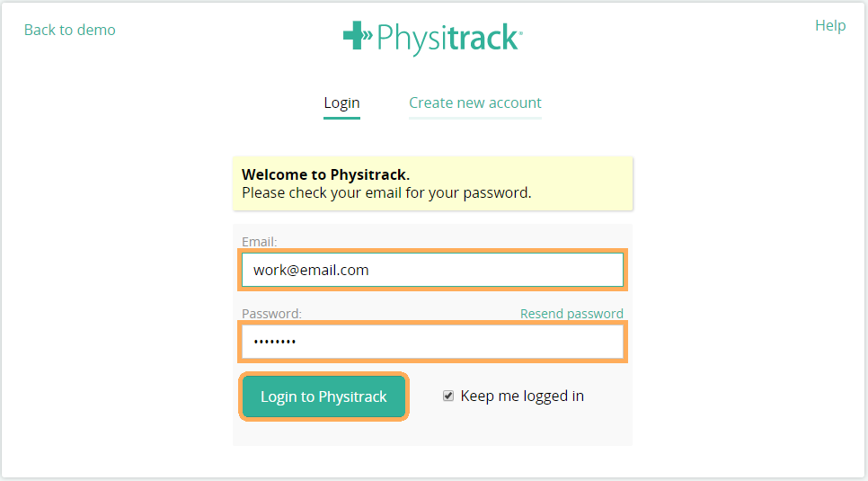This screenshot has width=868, height=481.
Task: Click the "Password:" field label
Action: pos(271,314)
